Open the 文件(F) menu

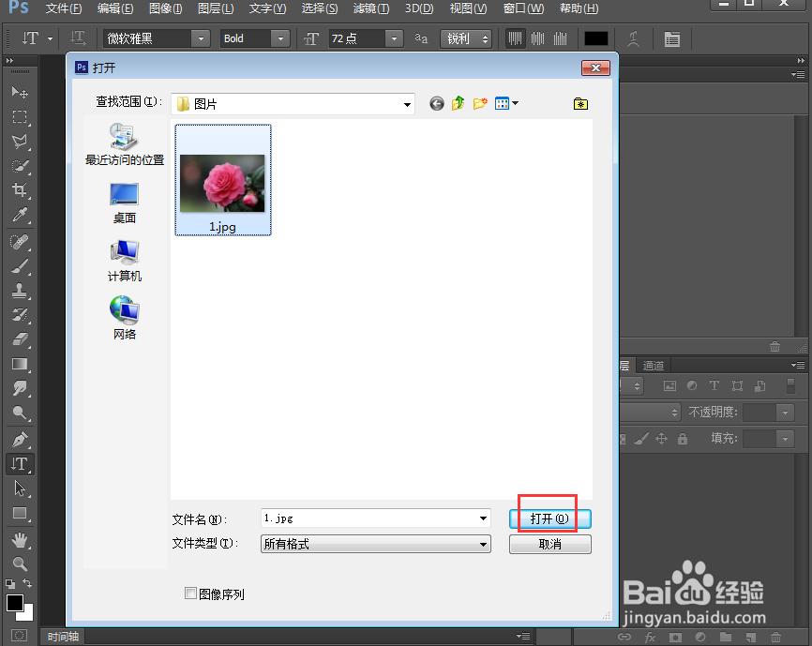[x=64, y=8]
